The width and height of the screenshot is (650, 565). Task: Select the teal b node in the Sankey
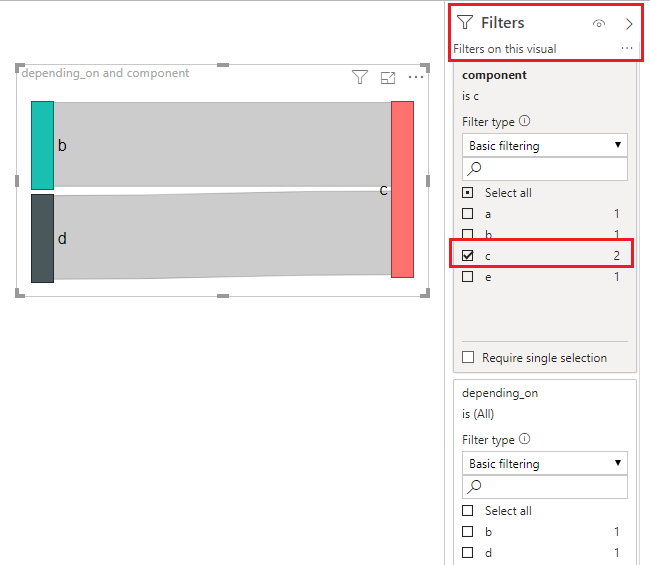click(42, 145)
